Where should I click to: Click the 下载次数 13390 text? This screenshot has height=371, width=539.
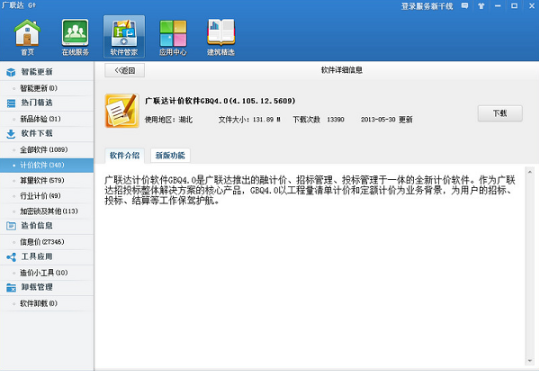click(x=318, y=120)
